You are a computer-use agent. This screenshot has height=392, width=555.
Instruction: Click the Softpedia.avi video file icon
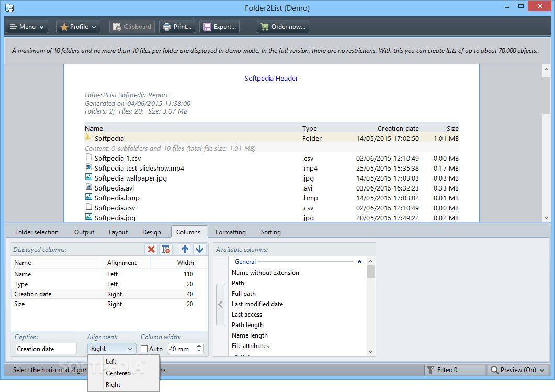click(x=89, y=187)
